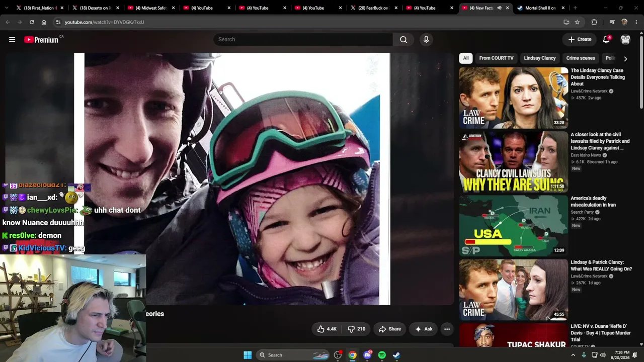Image resolution: width=644 pixels, height=362 pixels.
Task: Open Discord from the taskbar
Action: [367, 355]
